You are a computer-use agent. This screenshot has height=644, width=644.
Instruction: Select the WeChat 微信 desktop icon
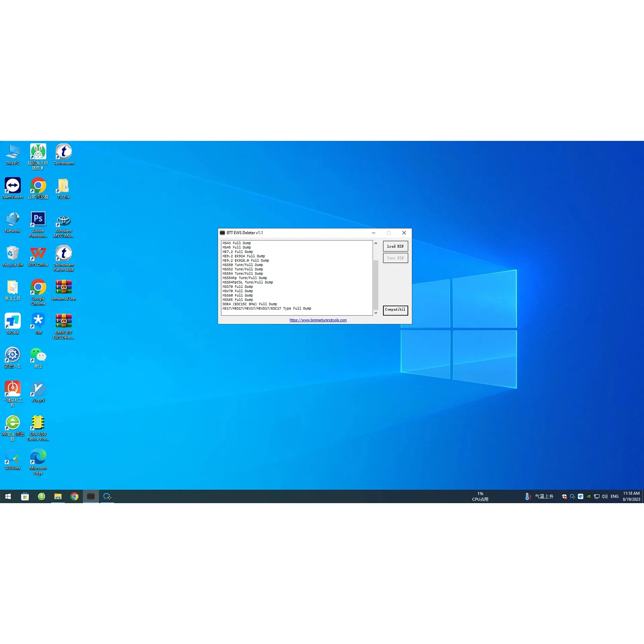click(38, 358)
